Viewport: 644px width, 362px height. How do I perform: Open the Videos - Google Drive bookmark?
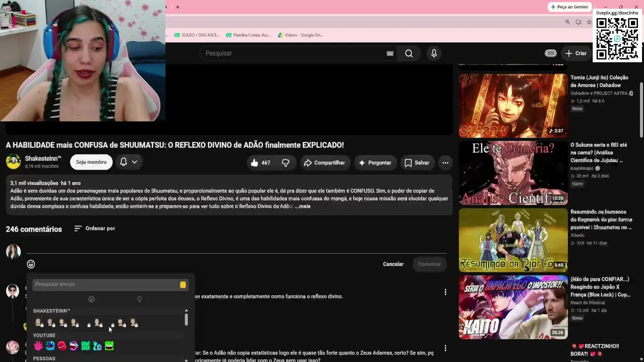point(300,35)
